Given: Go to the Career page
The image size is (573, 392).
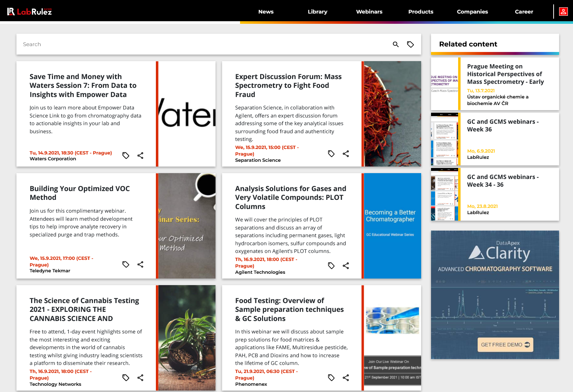Looking at the screenshot, I should 524,12.
